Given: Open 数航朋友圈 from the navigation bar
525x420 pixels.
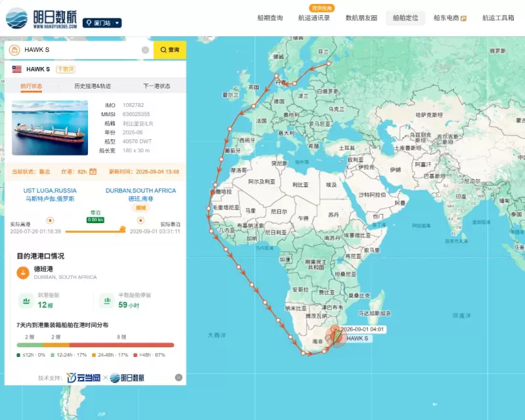Looking at the screenshot, I should tap(362, 18).
